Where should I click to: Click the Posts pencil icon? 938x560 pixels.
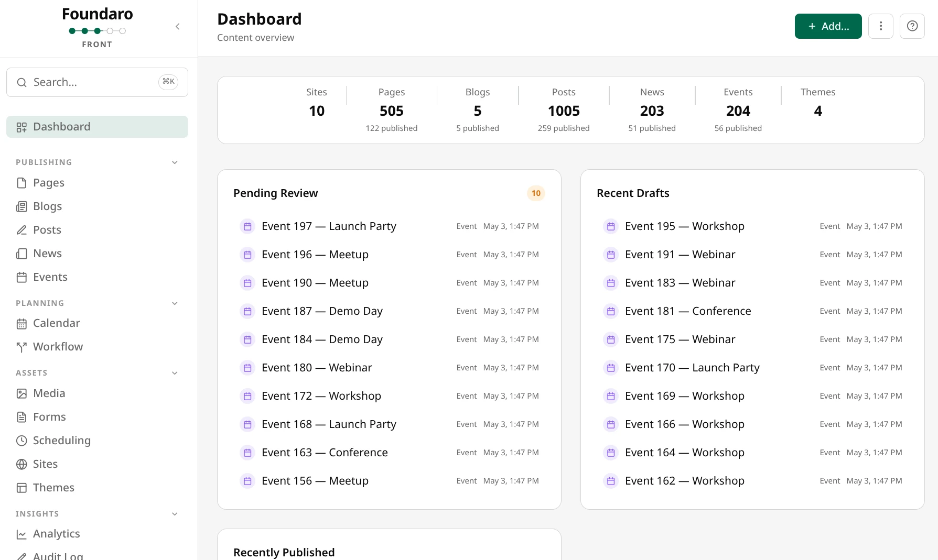coord(21,230)
